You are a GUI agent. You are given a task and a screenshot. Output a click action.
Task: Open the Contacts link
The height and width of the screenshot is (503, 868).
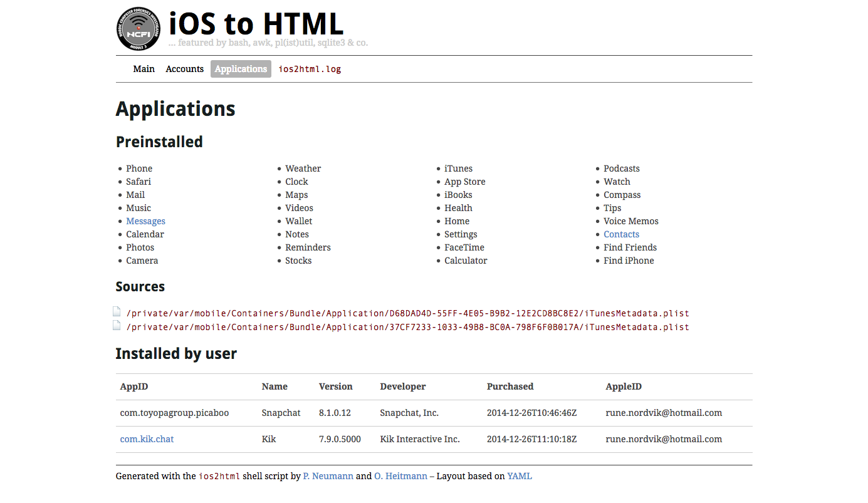pyautogui.click(x=621, y=234)
